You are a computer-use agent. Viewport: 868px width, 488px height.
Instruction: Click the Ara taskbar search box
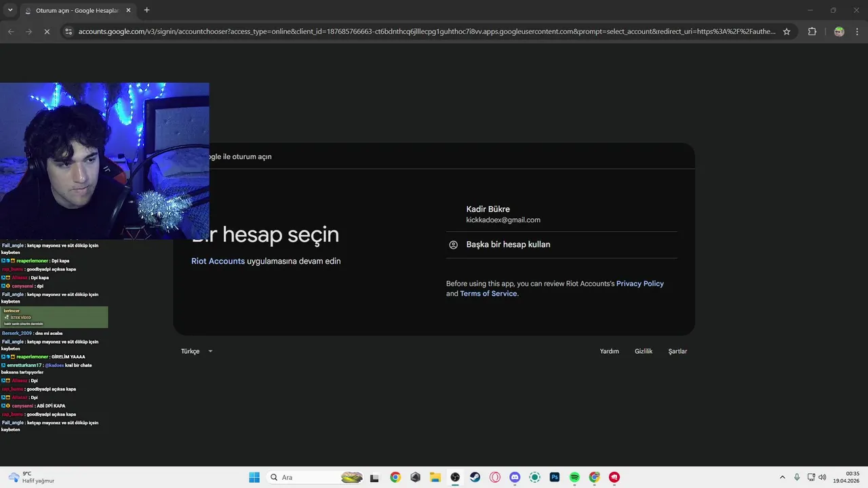coord(315,477)
